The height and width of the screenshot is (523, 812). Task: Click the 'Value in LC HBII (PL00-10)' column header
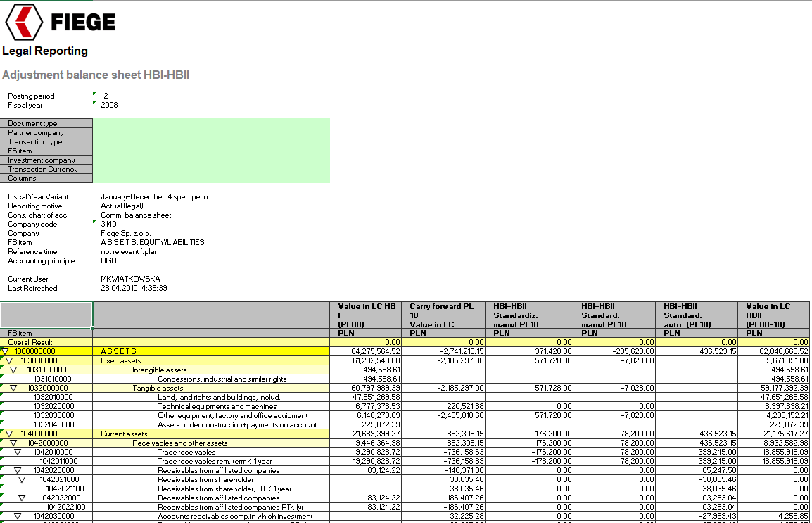click(774, 315)
